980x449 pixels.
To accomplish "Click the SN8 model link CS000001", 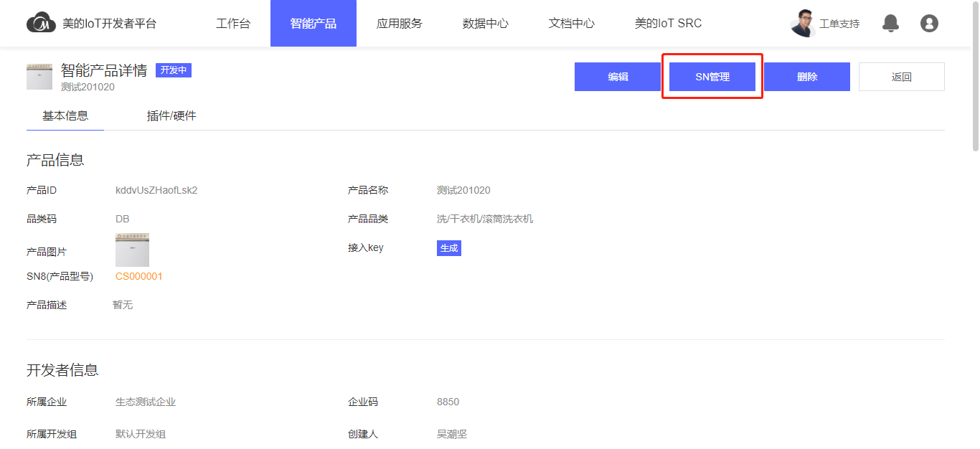I will (139, 276).
